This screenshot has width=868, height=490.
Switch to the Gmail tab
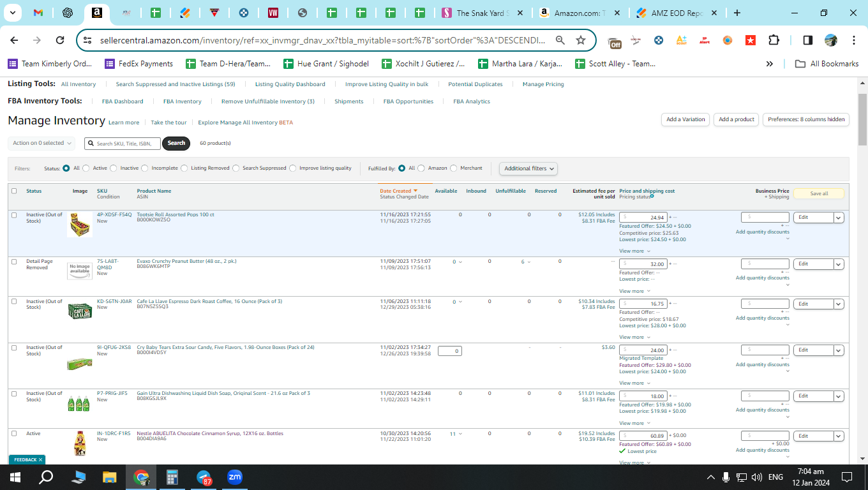[38, 13]
